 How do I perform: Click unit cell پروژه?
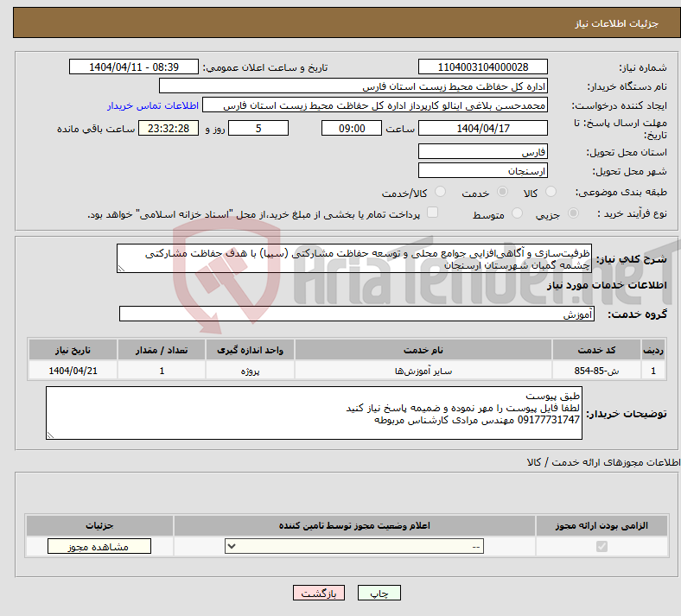[250, 371]
